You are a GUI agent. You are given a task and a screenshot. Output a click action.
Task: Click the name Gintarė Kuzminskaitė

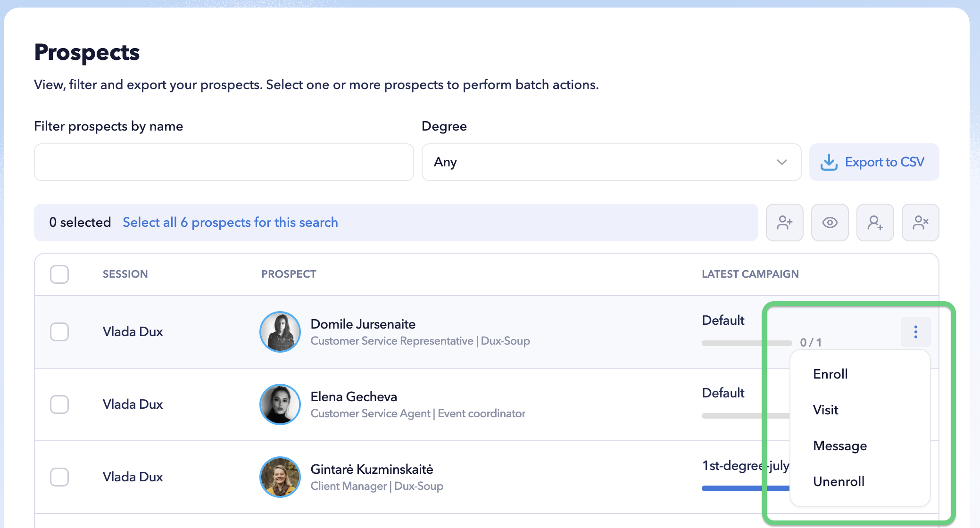pos(372,470)
